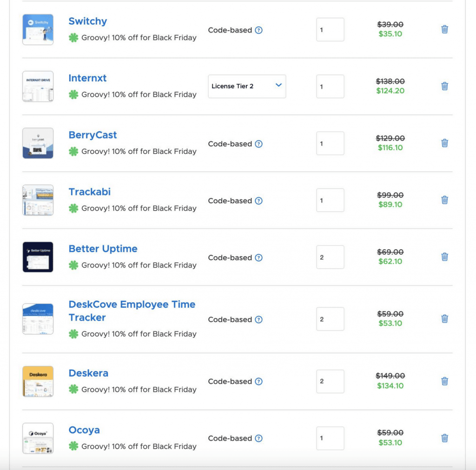Open the Ocoya product link
The width and height of the screenshot is (476, 470).
84,430
